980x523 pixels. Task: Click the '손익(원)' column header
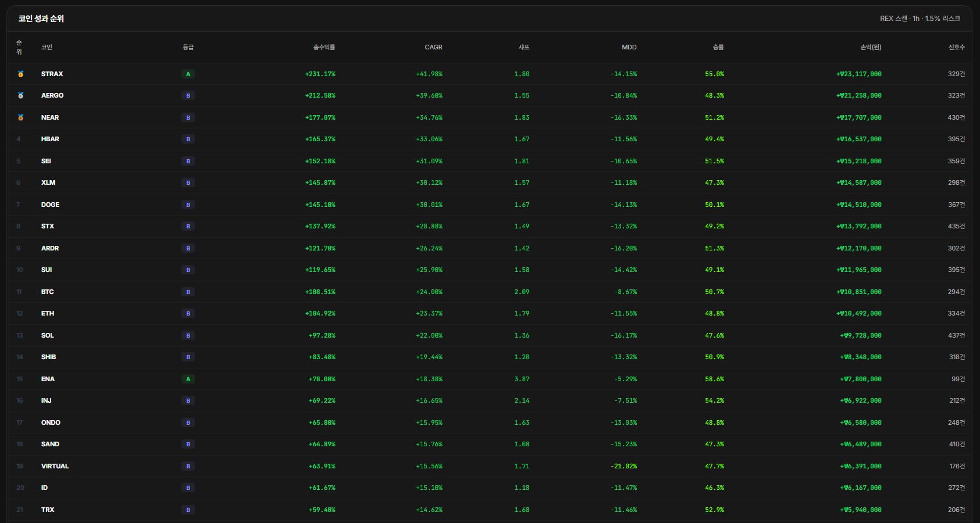(x=871, y=47)
